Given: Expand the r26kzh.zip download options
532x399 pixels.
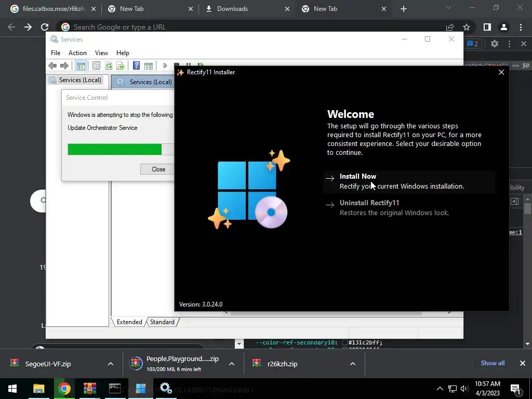Looking at the screenshot, I should coord(353,364).
